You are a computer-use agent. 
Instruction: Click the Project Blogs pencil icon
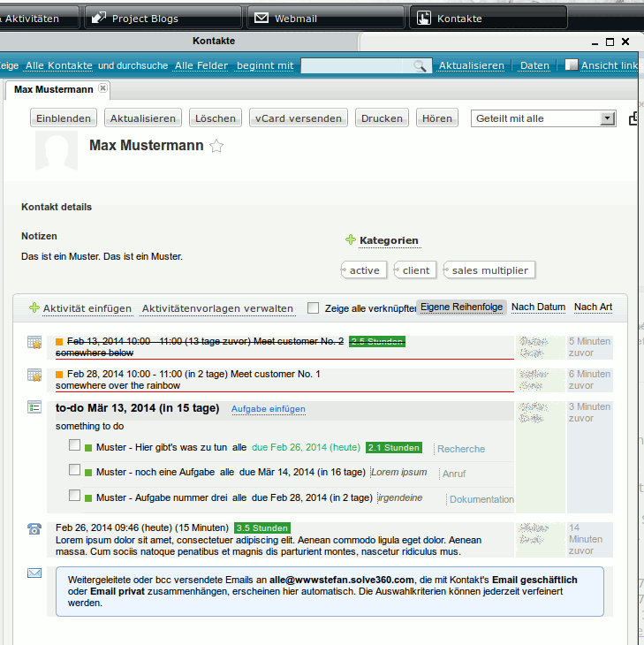click(x=98, y=18)
